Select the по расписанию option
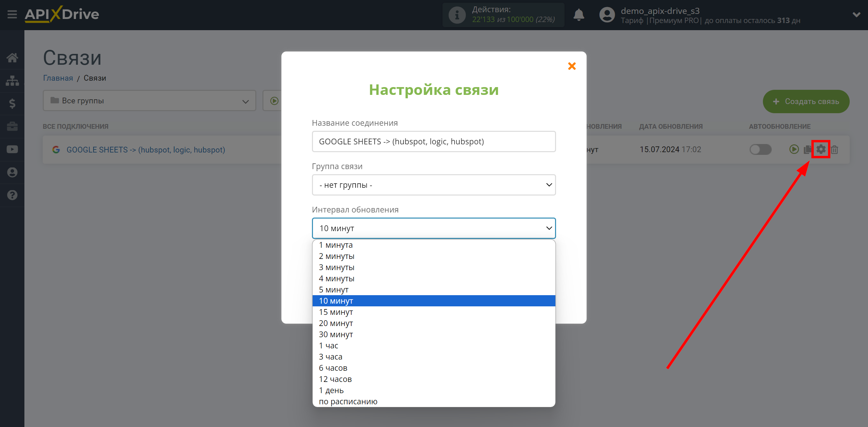 click(434, 402)
